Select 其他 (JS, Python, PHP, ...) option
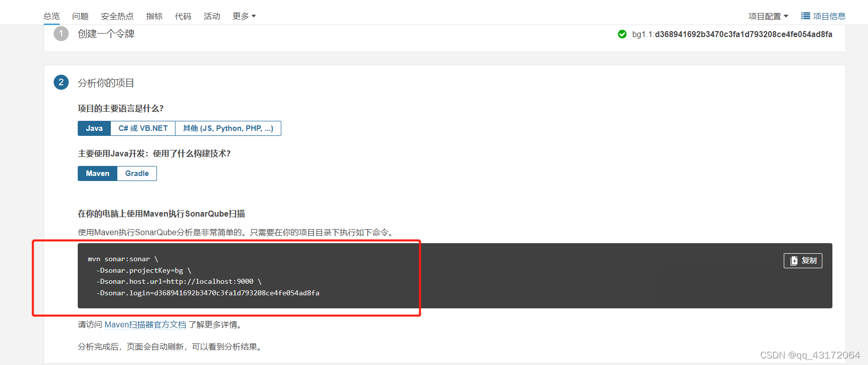The width and height of the screenshot is (868, 365). pyautogui.click(x=228, y=128)
